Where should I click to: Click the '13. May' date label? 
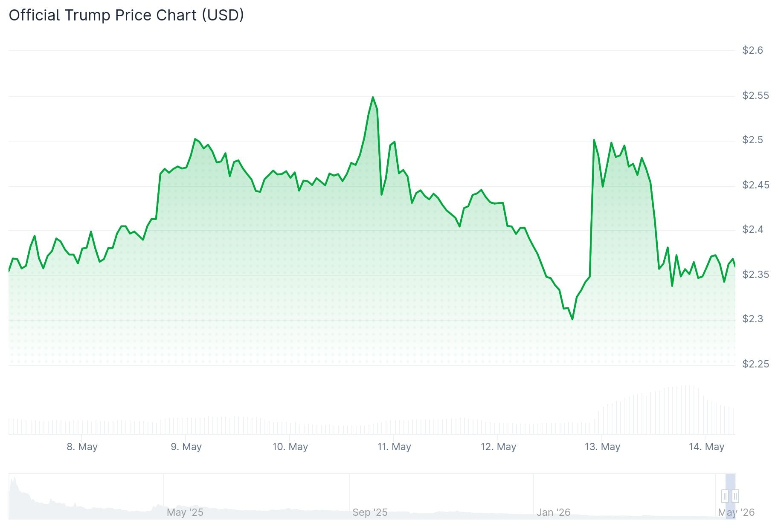(x=602, y=447)
